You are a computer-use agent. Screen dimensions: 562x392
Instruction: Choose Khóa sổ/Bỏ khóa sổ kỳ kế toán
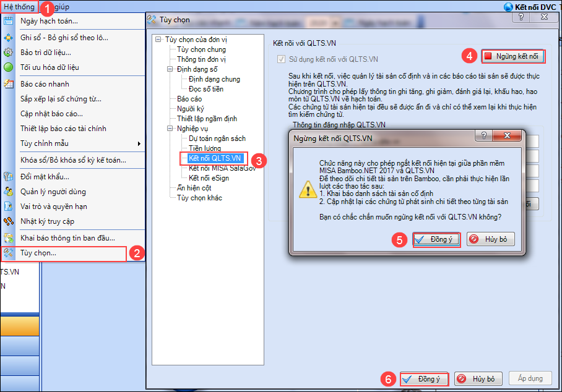(x=73, y=160)
